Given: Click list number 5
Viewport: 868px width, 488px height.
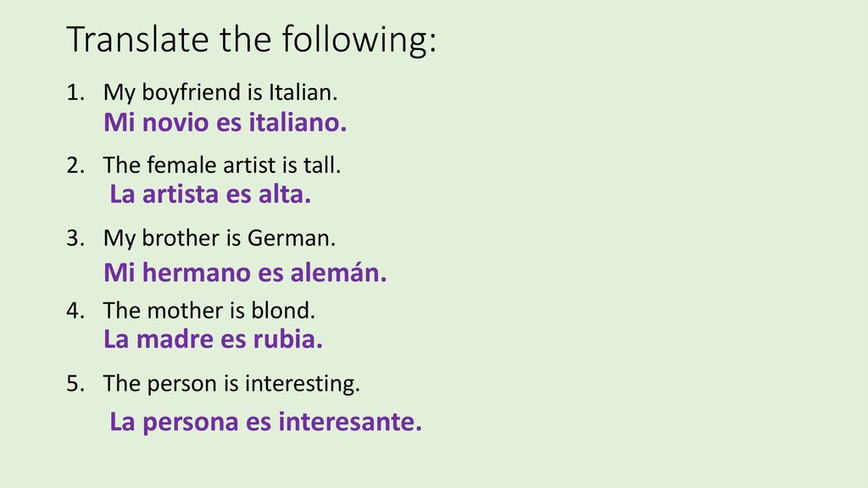Looking at the screenshot, I should click(75, 384).
